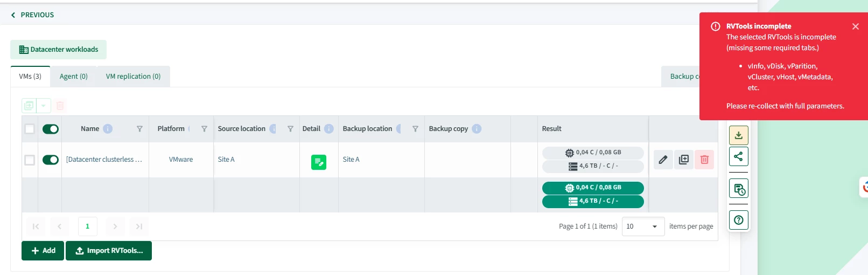868x275 pixels.
Task: Click the download icon in side toolbar
Action: pyautogui.click(x=739, y=135)
